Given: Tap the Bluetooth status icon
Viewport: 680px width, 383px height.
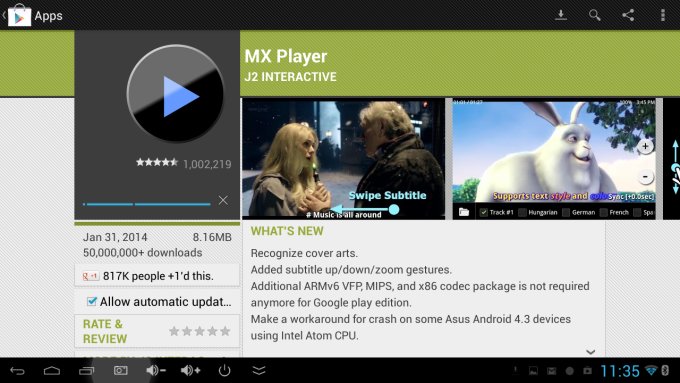Looking at the screenshot, I should (665, 370).
